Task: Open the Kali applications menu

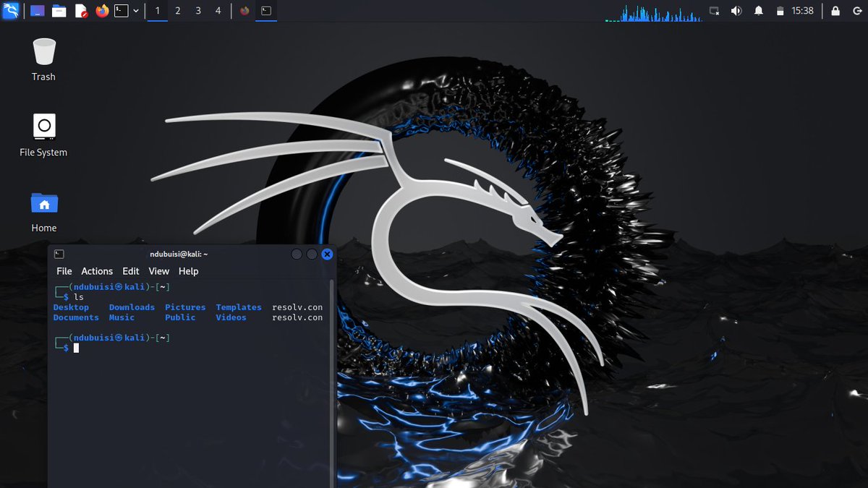Action: pyautogui.click(x=11, y=10)
